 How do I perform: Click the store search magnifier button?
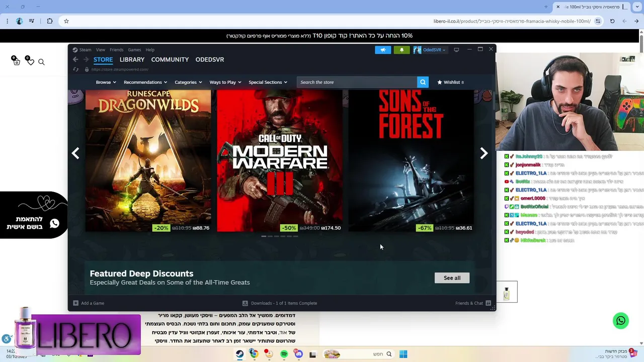pos(423,82)
